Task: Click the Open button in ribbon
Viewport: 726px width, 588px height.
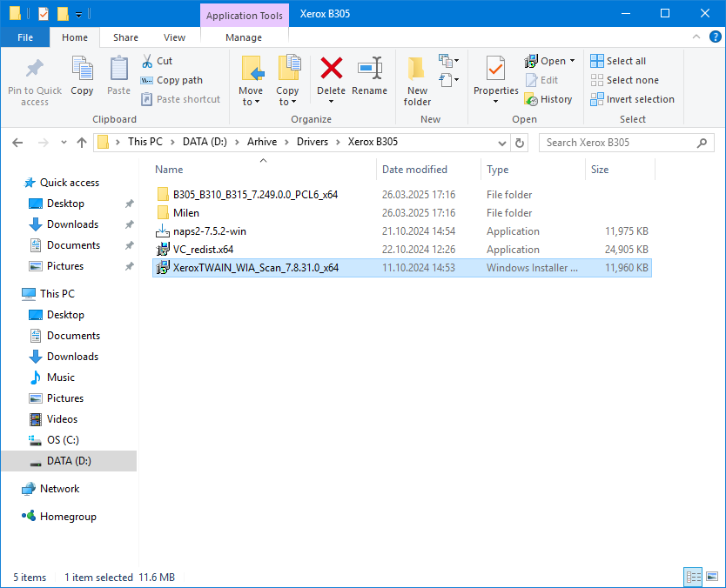Action: point(545,61)
